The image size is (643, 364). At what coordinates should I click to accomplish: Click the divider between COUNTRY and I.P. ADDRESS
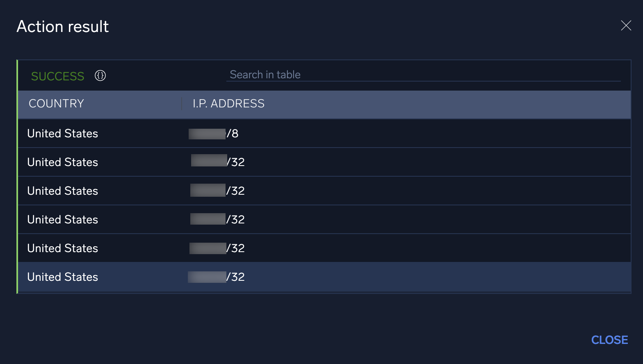click(x=182, y=104)
